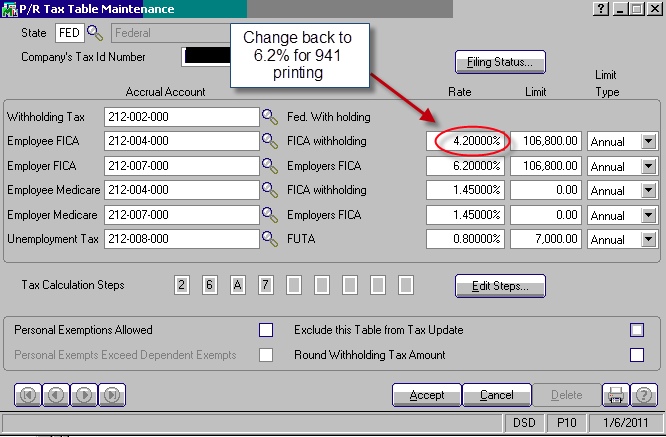Select Unemployment Tax accrual account field
This screenshot has width=666, height=437.
[181, 239]
